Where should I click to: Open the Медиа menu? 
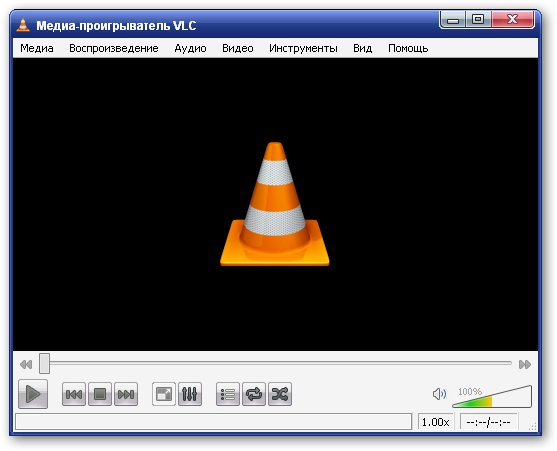pos(37,48)
